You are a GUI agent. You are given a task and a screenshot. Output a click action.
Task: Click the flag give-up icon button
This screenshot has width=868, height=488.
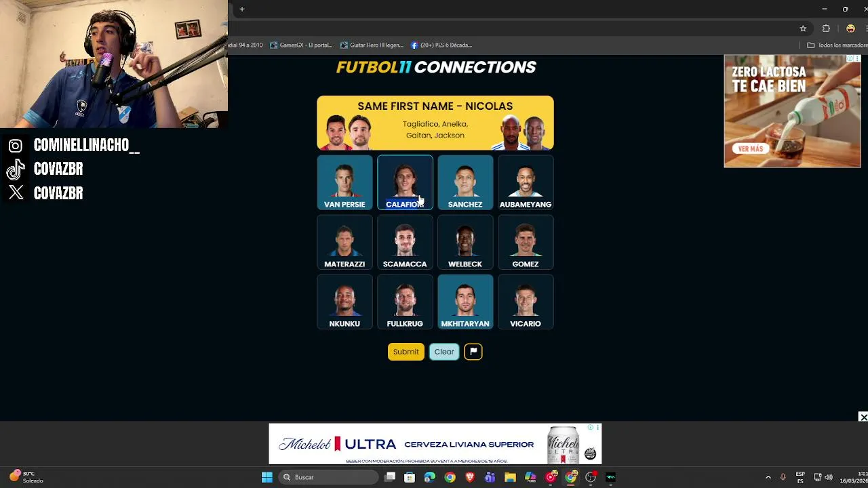pyautogui.click(x=473, y=351)
